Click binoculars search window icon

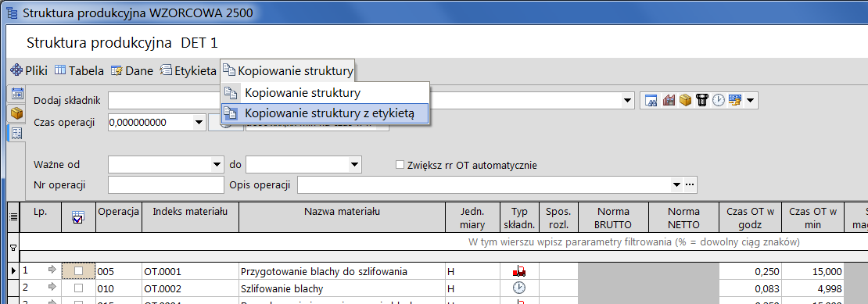click(x=651, y=101)
